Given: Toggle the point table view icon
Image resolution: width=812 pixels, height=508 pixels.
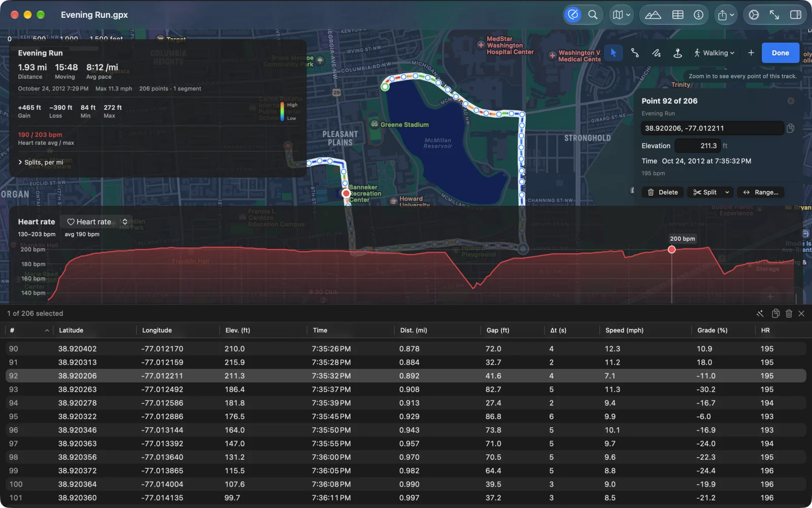Looking at the screenshot, I should (x=678, y=15).
